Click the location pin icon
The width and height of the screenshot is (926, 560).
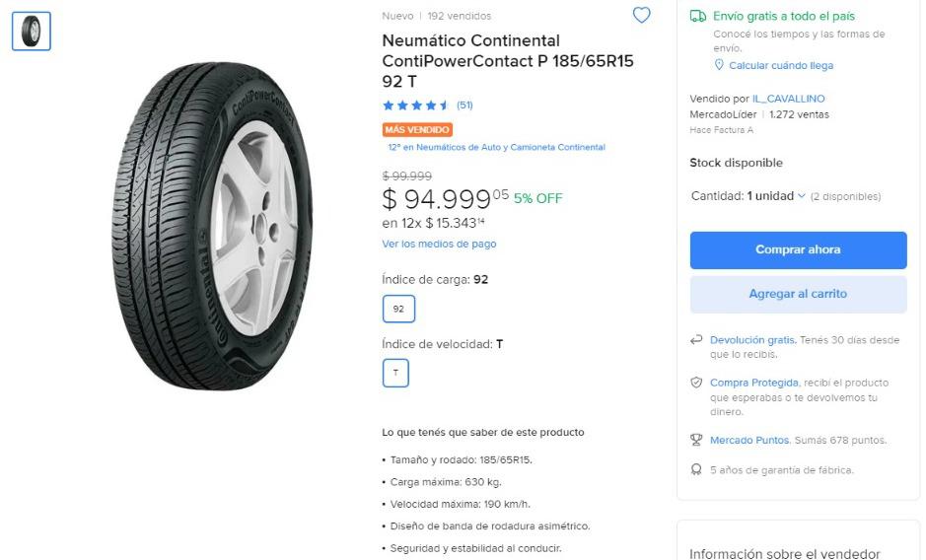719,65
